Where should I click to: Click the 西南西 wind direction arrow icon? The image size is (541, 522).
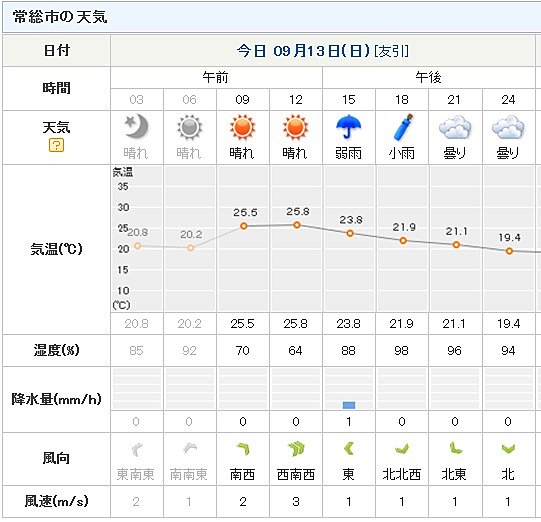tap(296, 449)
